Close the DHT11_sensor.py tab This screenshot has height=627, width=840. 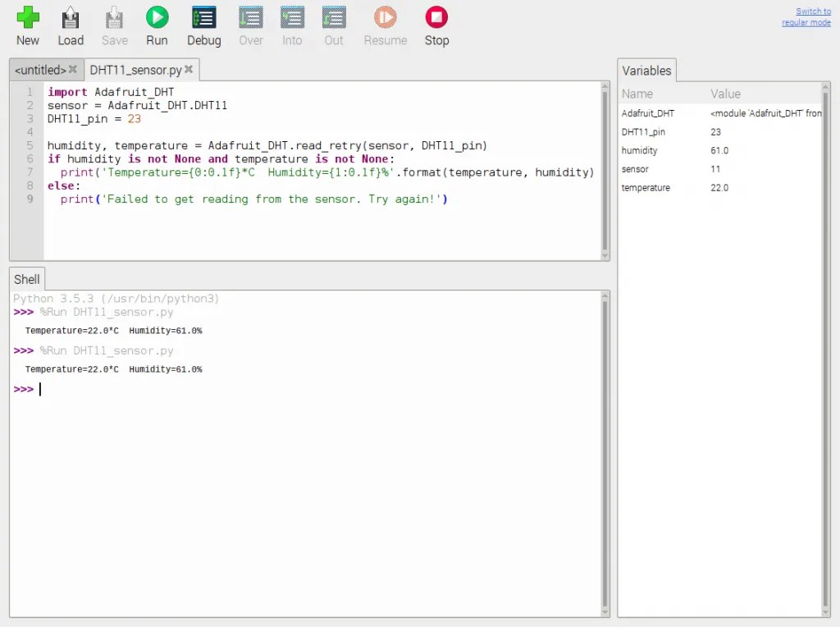(x=189, y=70)
